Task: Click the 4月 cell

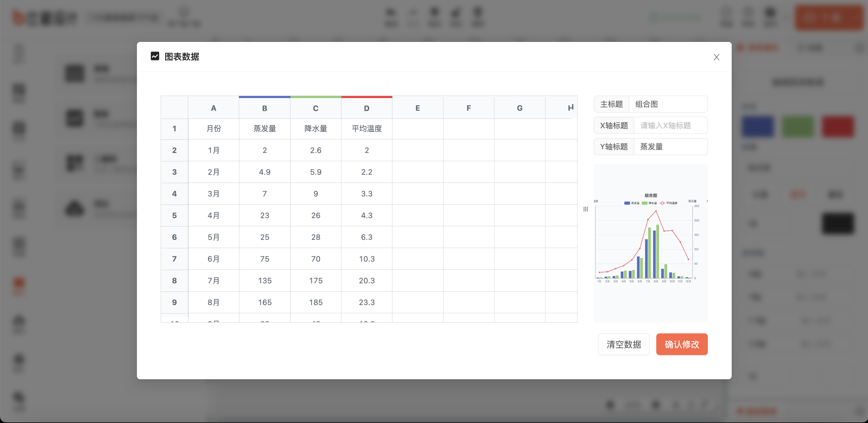Action: pos(213,215)
